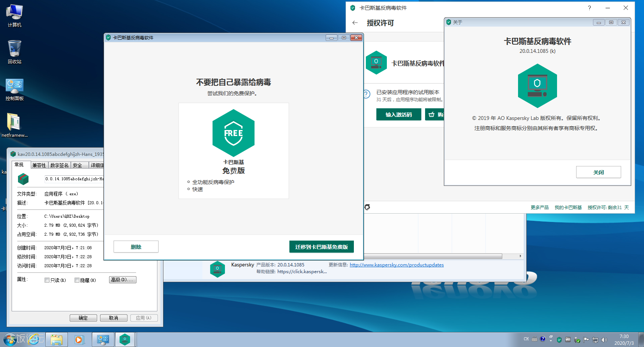Expand the language bar options arrow
Image resolution: width=644 pixels, height=347 pixels.
point(551,341)
